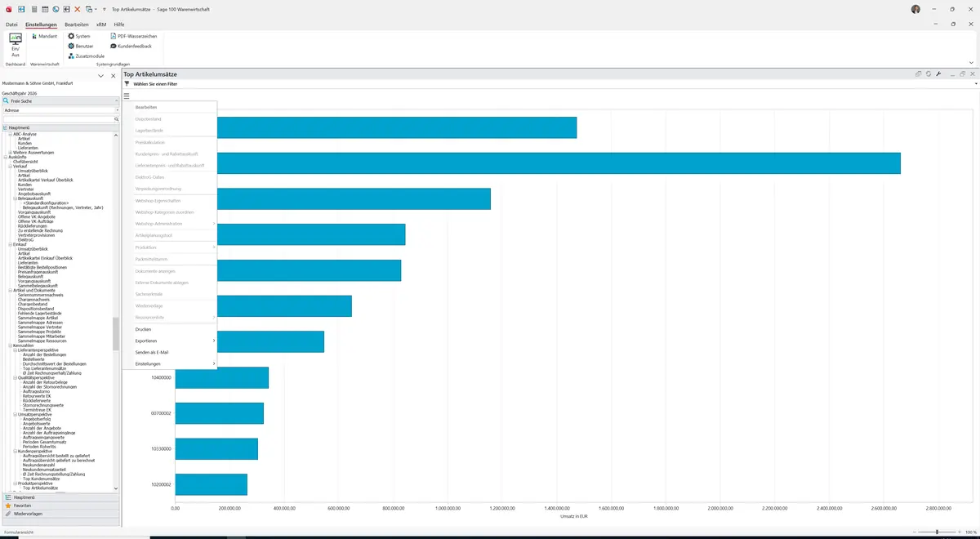980x539 pixels.
Task: Click into the free search input field
Action: (57, 119)
